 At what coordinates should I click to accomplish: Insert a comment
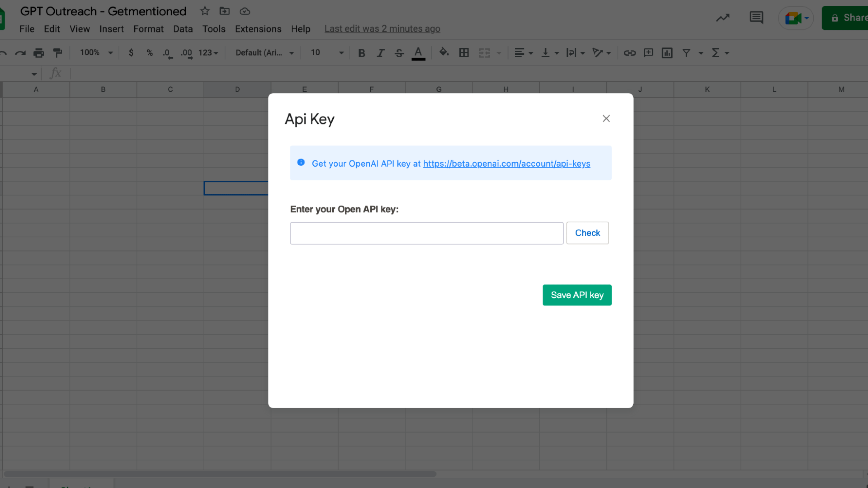point(648,53)
